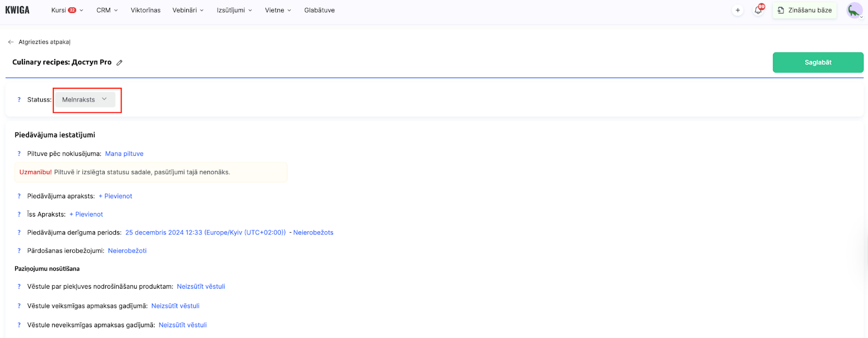Click the Paziņojumu nosūtīšana heading
Viewport: 868px width, 338px height.
pyautogui.click(x=47, y=269)
